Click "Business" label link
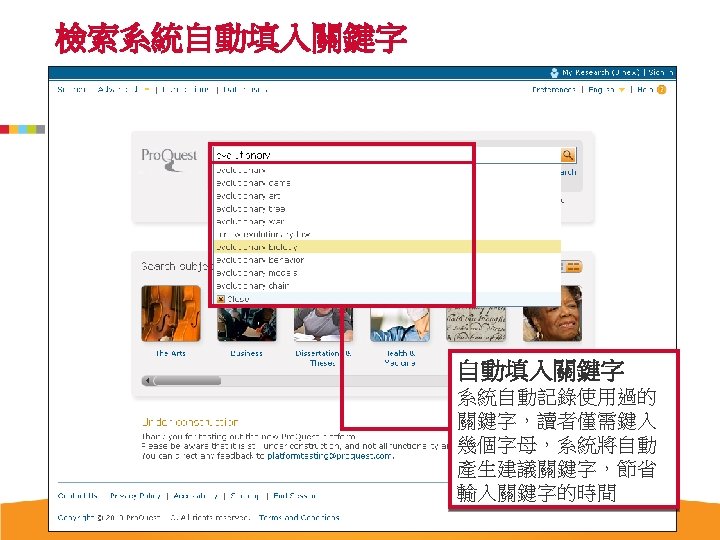This screenshot has height=540, width=720. coord(247,353)
